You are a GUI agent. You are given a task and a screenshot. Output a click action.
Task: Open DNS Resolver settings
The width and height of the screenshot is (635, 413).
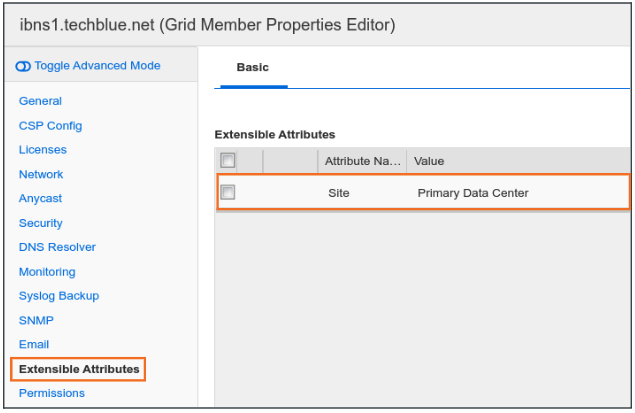57,247
